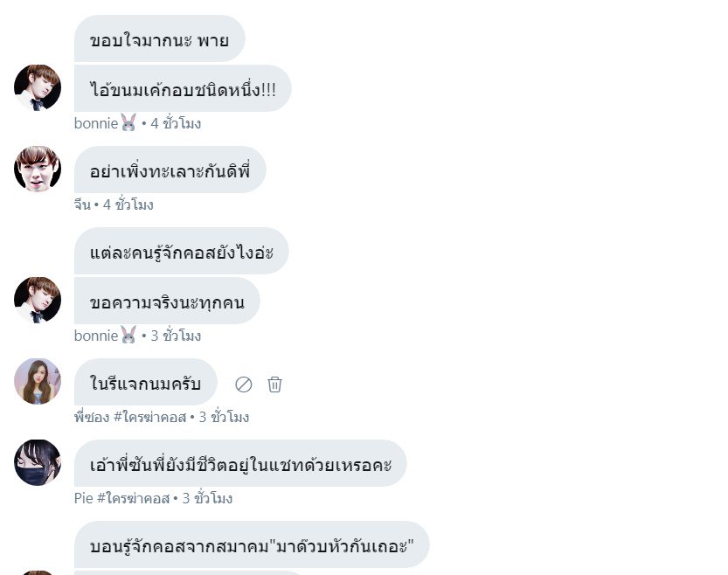
Task: Select the เอ้าพี่ซันพี่ยังมีชีวิตอยู่ message bubble
Action: click(240, 463)
